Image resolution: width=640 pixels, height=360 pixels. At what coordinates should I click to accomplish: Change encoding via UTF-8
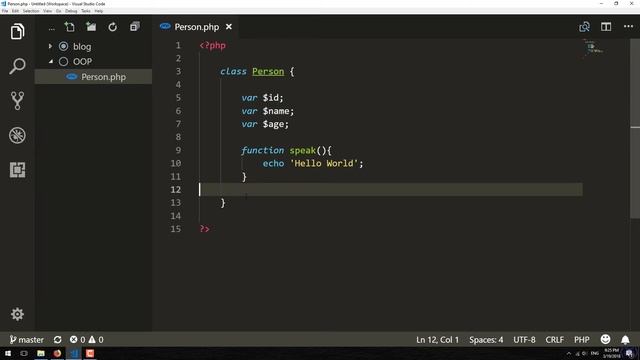point(524,340)
